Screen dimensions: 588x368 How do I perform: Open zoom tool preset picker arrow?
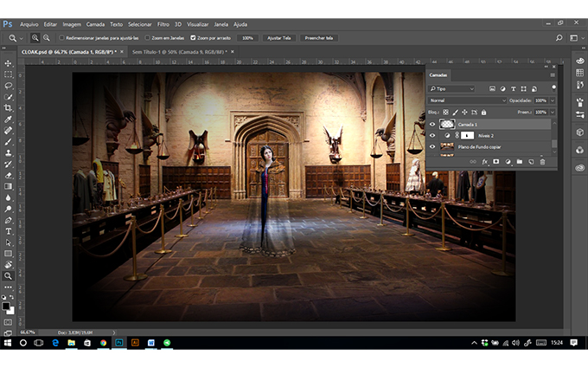tap(22, 38)
